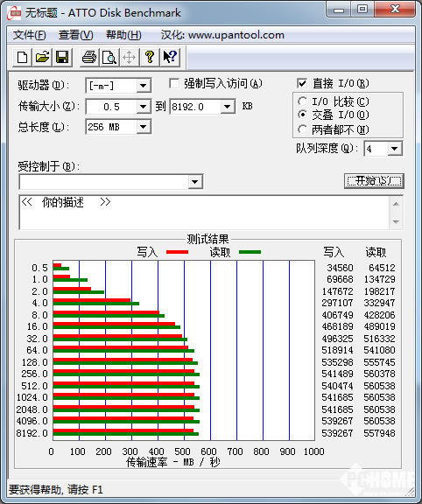This screenshot has height=504, width=422.
Task: Click the green 读取 legend swatch
Action: pyautogui.click(x=250, y=252)
